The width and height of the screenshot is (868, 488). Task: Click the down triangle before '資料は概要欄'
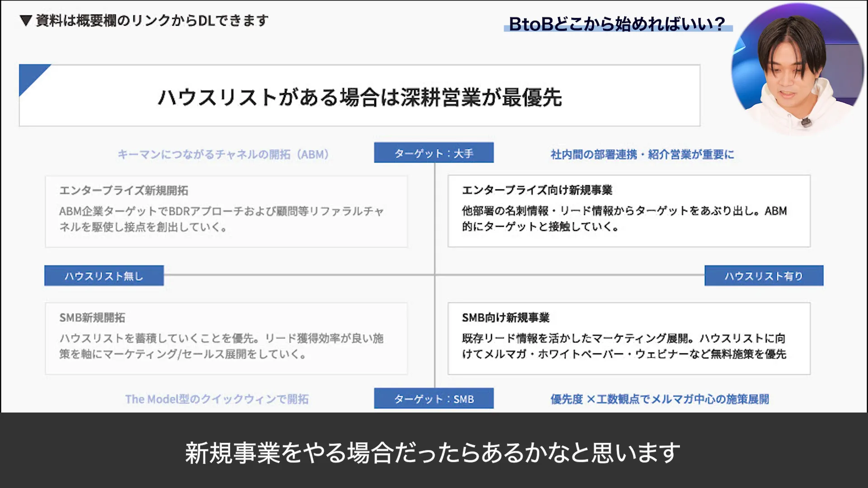26,20
